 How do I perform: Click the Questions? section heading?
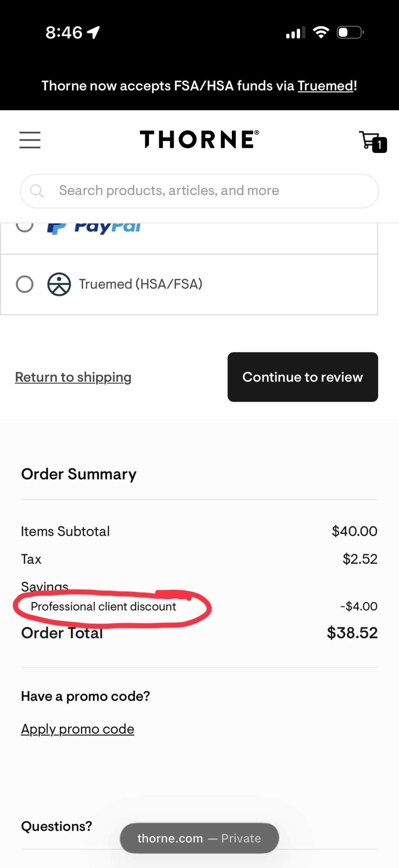pos(56,826)
